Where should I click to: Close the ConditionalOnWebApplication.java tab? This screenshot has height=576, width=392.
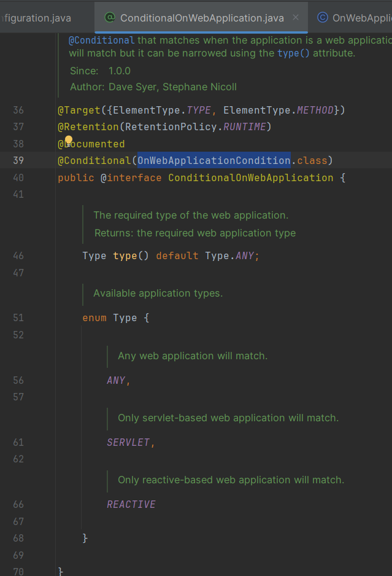pos(296,18)
